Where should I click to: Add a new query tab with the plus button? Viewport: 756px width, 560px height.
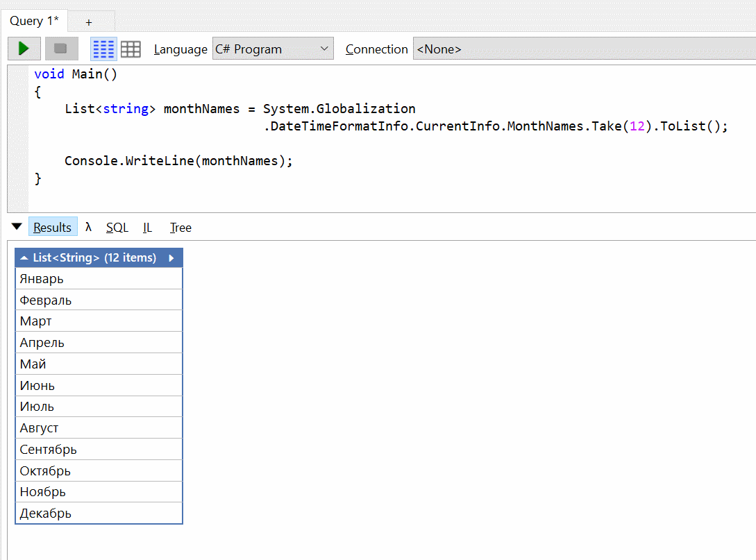(89, 22)
